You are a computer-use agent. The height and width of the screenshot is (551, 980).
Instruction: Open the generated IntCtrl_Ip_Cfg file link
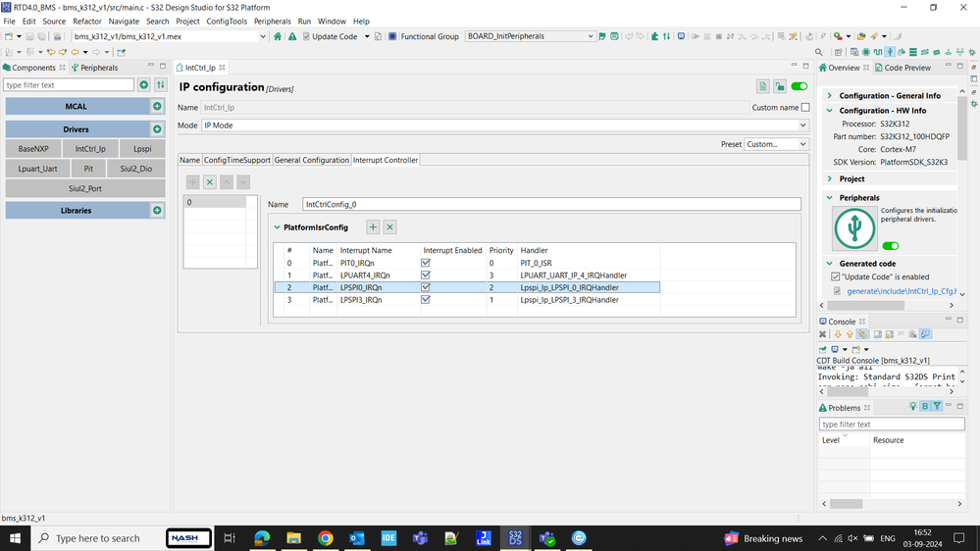tap(902, 291)
